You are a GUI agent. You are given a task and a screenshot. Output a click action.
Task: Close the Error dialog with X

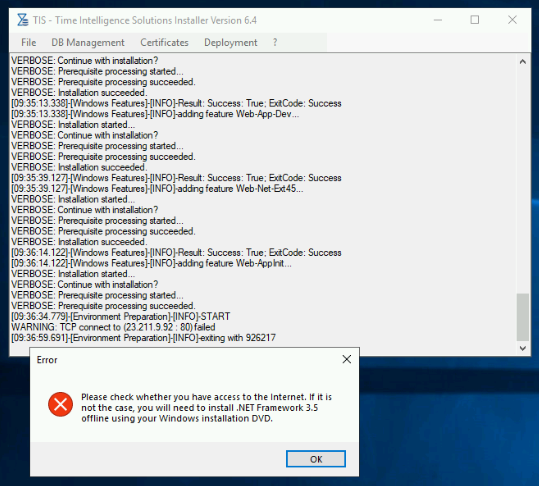[x=346, y=359]
